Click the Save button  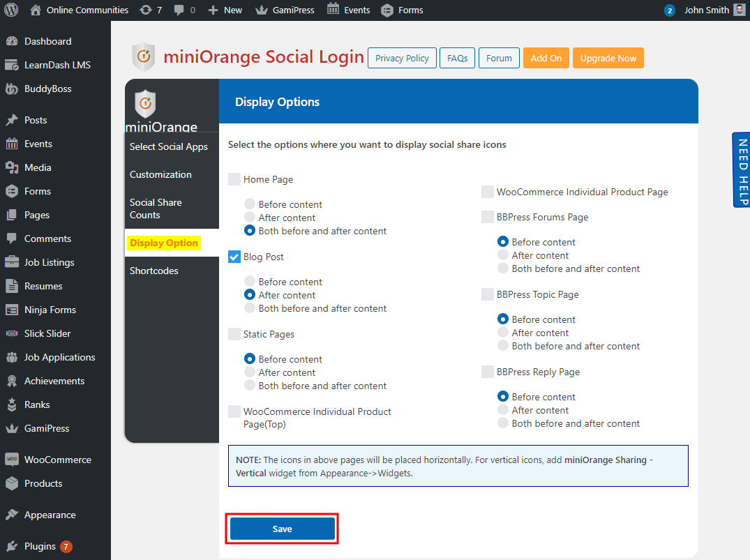click(282, 529)
